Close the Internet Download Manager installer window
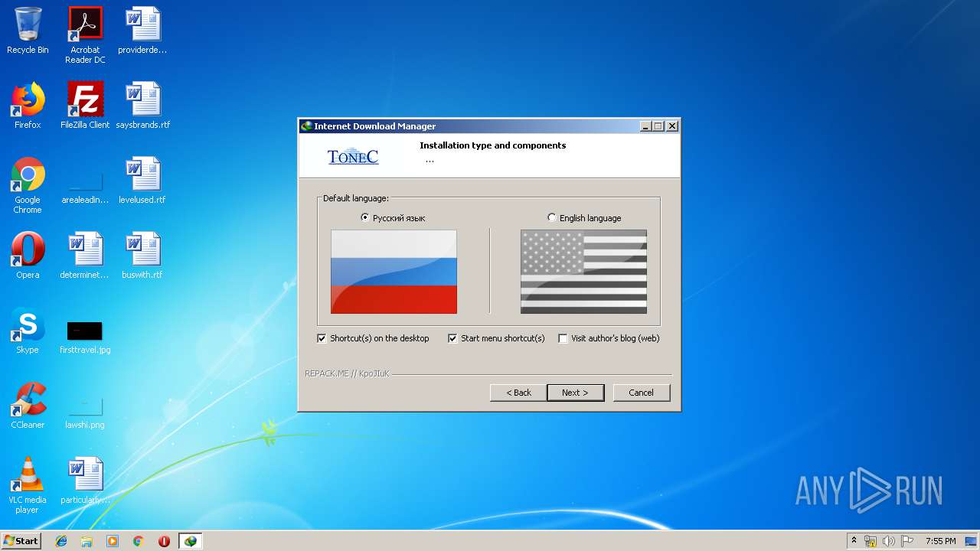Screen dimensions: 980x551 click(672, 126)
